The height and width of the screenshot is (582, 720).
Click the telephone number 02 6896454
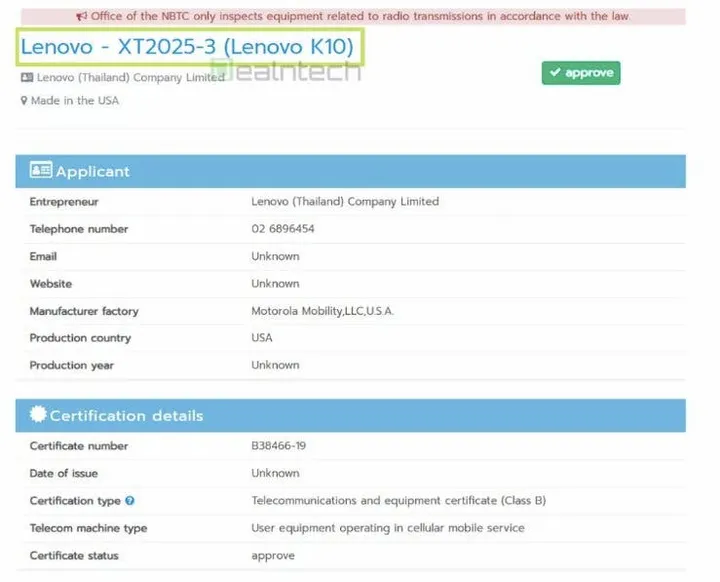coord(283,229)
